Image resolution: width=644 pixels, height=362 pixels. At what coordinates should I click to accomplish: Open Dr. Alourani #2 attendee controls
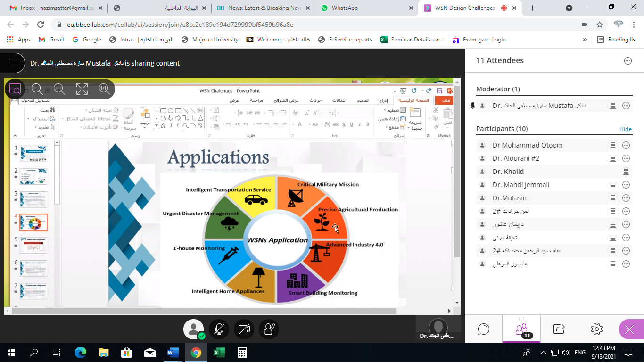coord(626,158)
